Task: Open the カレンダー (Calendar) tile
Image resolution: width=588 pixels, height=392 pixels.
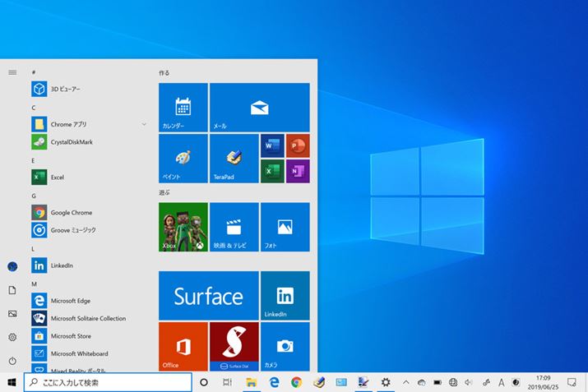Action: click(183, 107)
